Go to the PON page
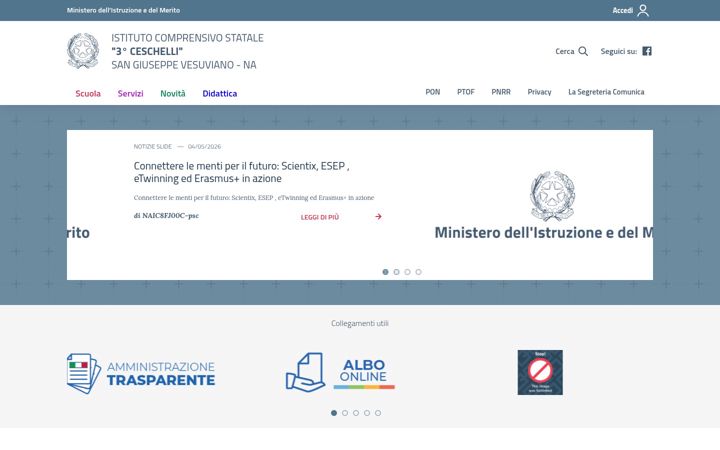This screenshot has width=720, height=450. (433, 92)
